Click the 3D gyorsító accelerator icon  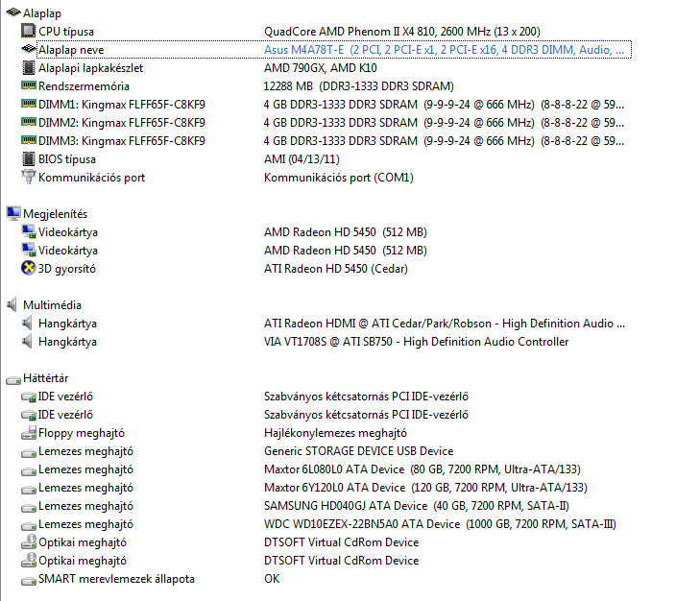pyautogui.click(x=28, y=269)
